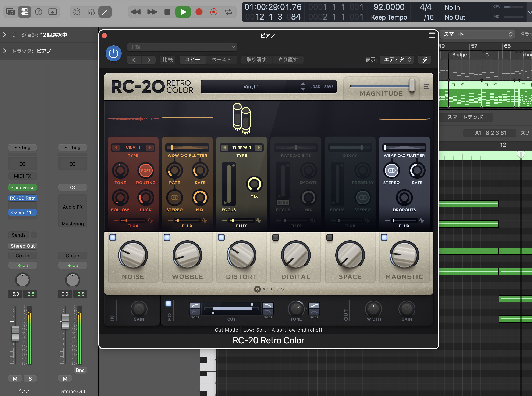Viewport: 532px width, 396px height.
Task: Expand the トラック ピアノ inspector section
Action: tap(4, 51)
